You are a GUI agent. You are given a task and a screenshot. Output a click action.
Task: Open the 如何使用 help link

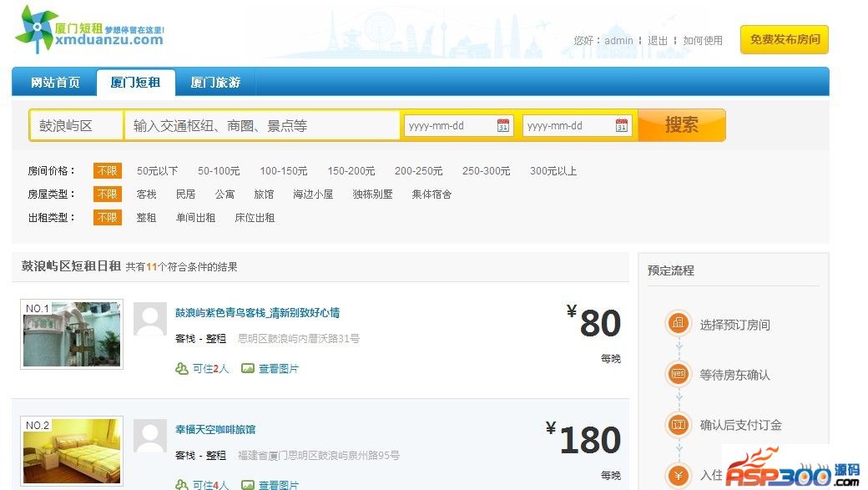[x=703, y=40]
